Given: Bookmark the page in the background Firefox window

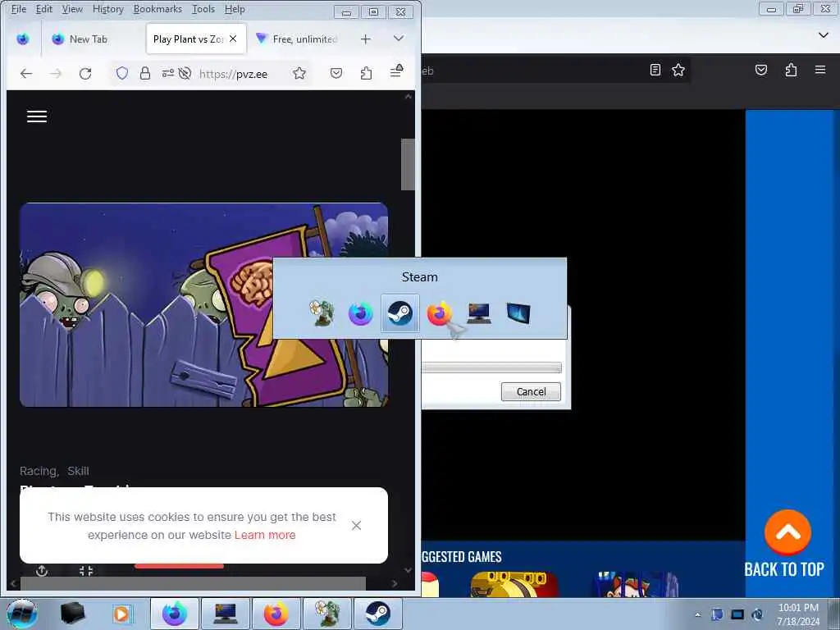Looking at the screenshot, I should tap(678, 70).
